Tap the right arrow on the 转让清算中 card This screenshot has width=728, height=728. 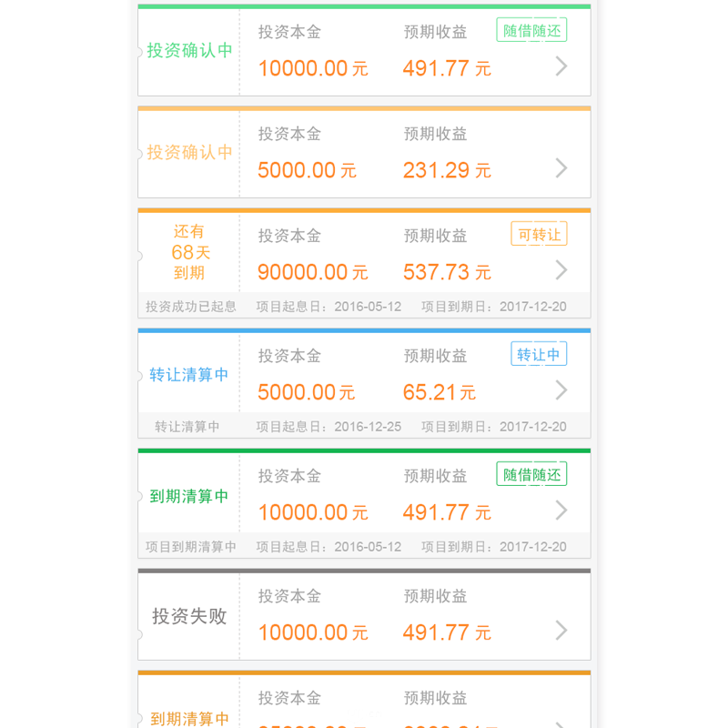click(x=561, y=390)
